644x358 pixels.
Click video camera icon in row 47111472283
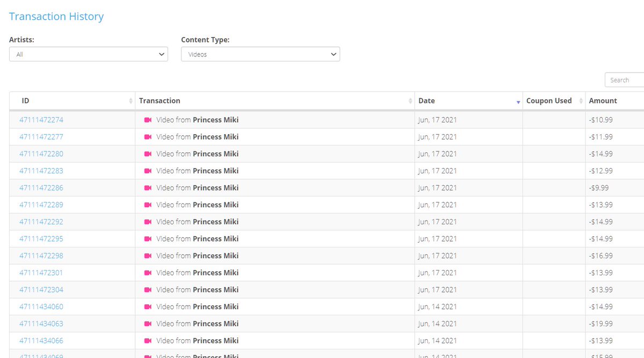click(x=148, y=171)
